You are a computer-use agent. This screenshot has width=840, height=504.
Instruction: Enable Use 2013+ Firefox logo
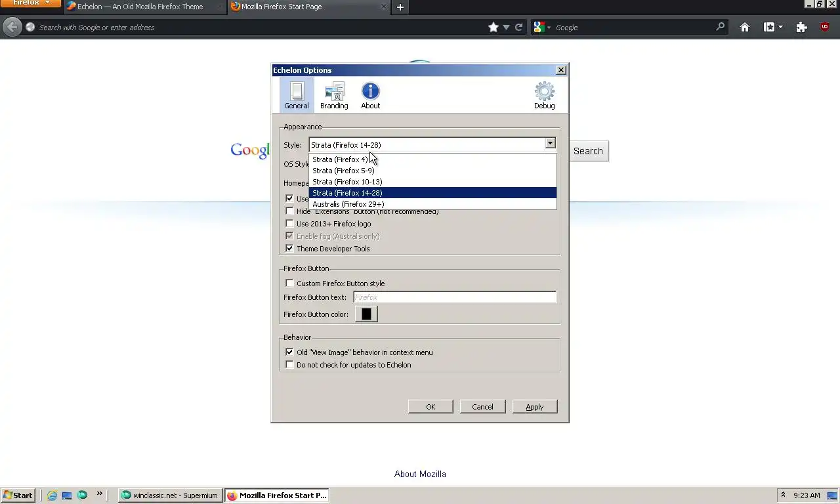289,224
